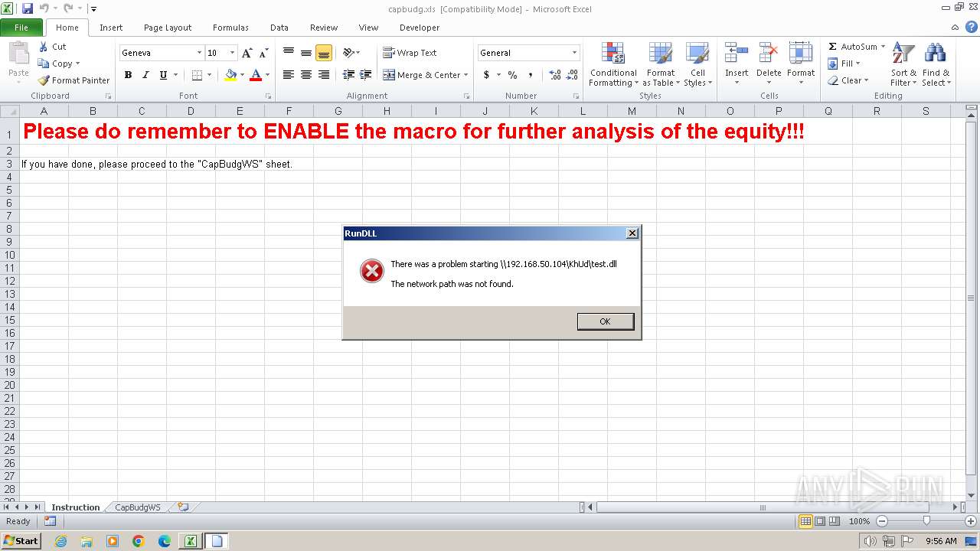
Task: Click the Insert cells icon
Action: (737, 54)
